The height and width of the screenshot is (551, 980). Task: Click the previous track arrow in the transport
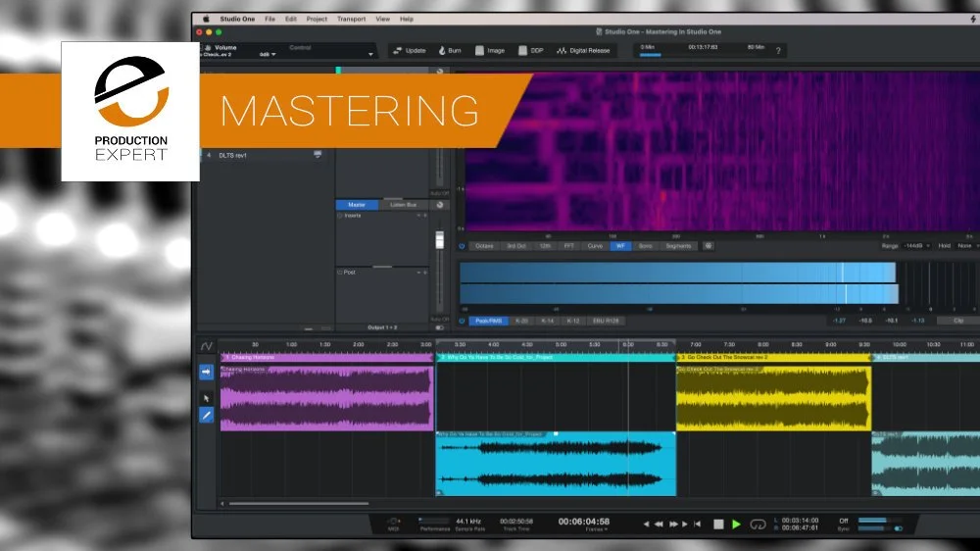(646, 525)
